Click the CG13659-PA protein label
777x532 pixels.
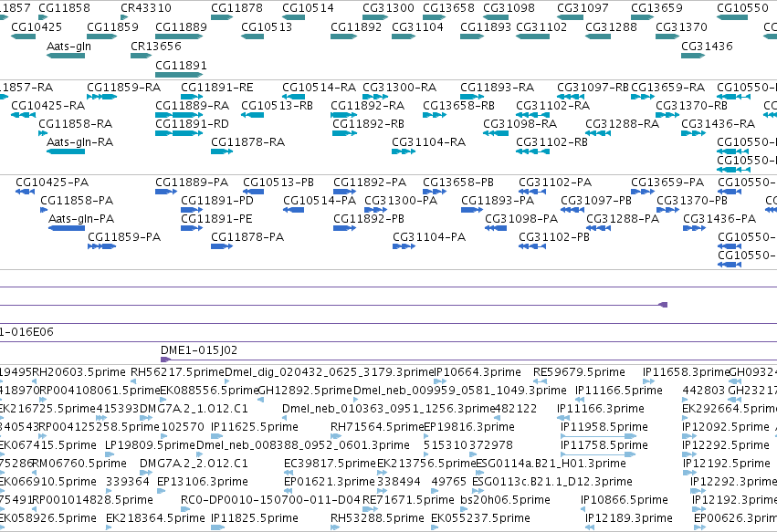click(667, 183)
